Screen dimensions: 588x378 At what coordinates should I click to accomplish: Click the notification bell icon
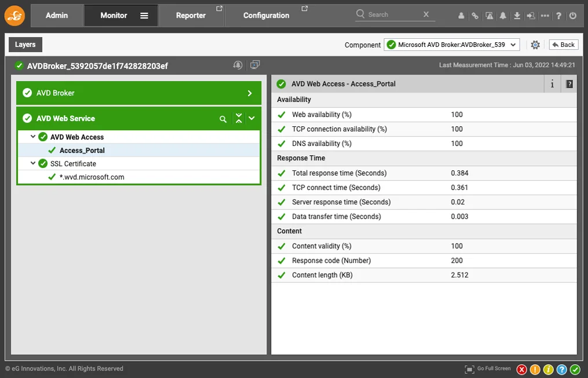503,16
